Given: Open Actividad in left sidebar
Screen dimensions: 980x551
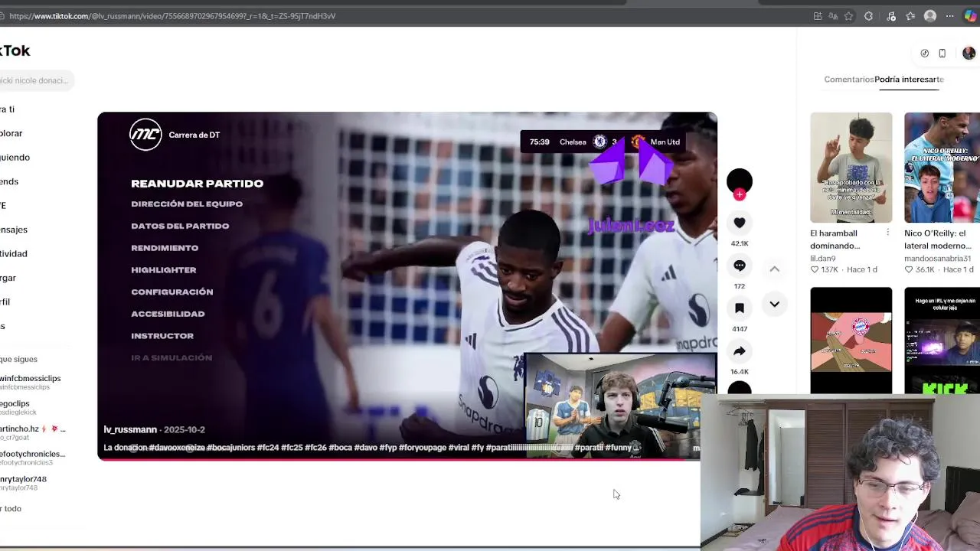Looking at the screenshot, I should (x=13, y=253).
